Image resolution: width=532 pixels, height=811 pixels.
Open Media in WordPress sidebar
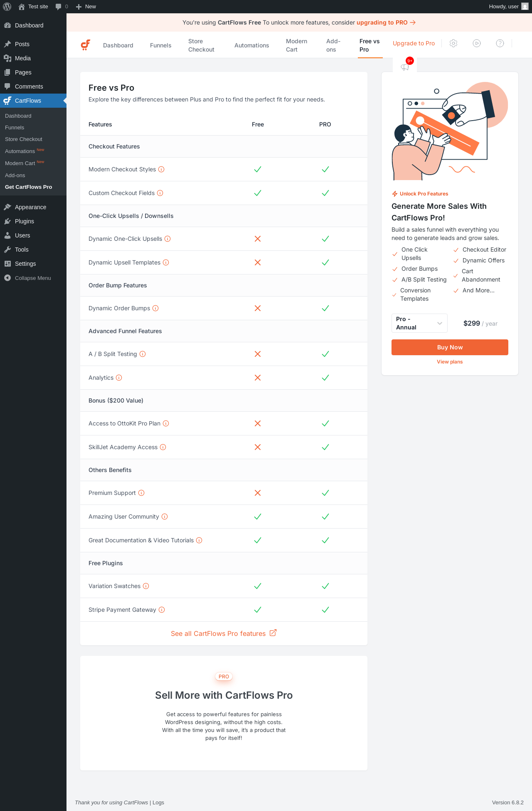[x=33, y=58]
